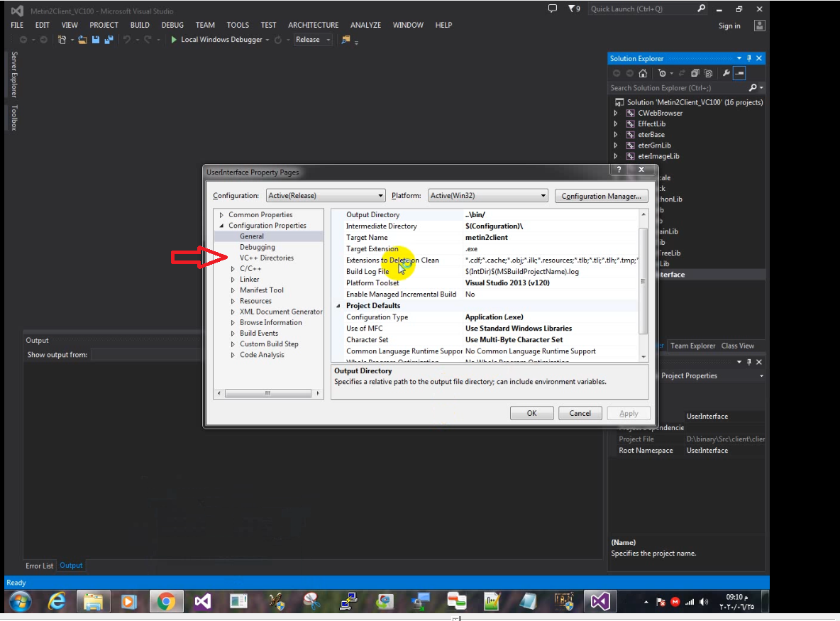The image size is (840, 621).
Task: Open the TOOLS menu
Action: point(238,25)
